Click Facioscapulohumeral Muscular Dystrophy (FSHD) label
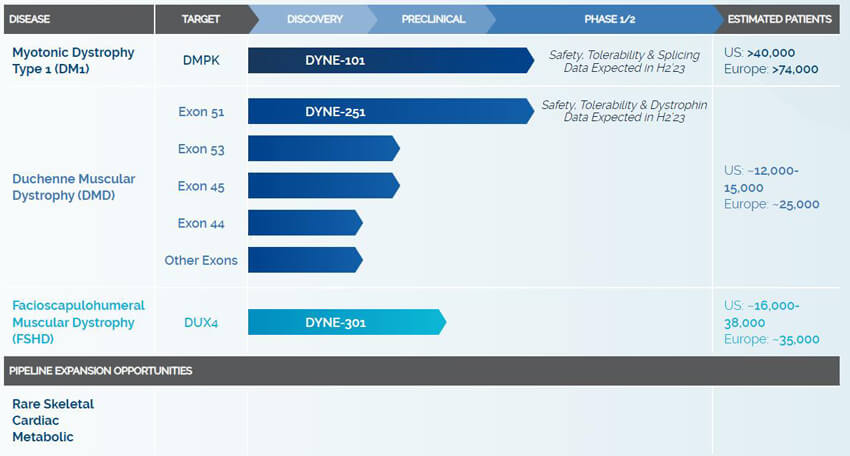Viewport: 850px width, 456px height. [x=79, y=322]
